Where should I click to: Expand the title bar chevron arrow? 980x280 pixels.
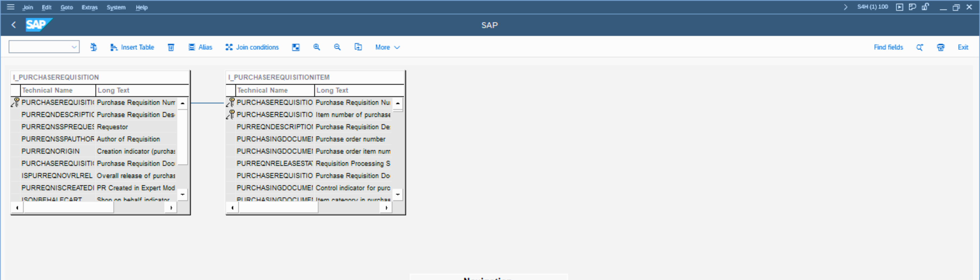point(845,7)
